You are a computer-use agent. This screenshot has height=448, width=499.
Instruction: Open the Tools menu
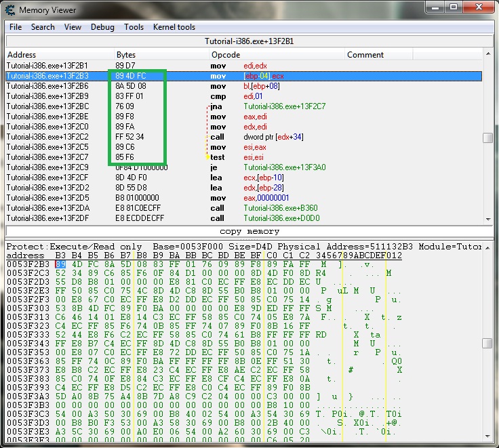[134, 27]
